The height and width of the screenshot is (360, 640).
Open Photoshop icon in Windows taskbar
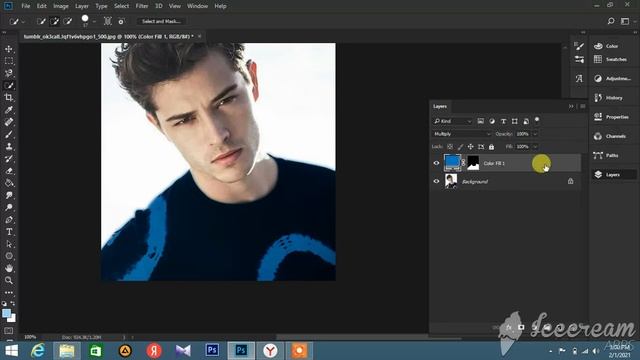pos(241,351)
